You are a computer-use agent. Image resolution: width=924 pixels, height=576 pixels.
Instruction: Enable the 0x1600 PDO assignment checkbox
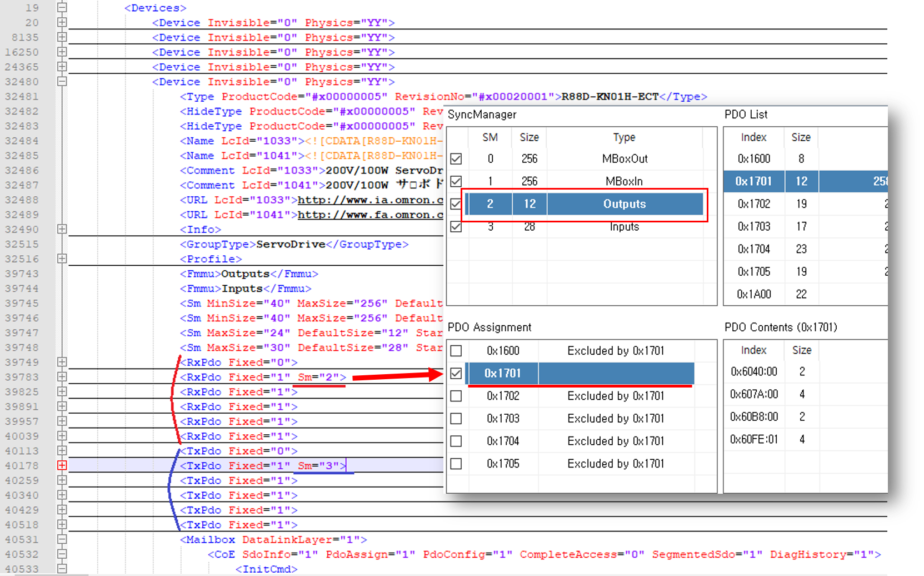tap(456, 351)
